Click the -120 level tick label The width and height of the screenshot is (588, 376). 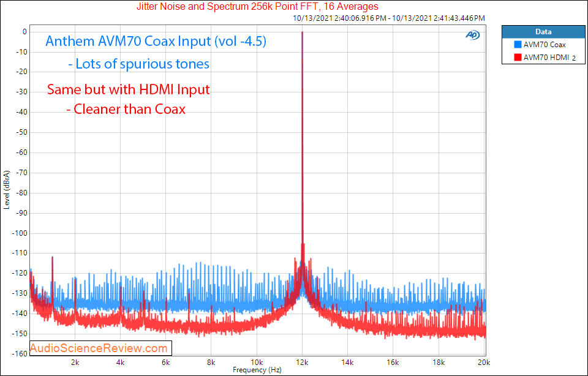[x=18, y=273]
